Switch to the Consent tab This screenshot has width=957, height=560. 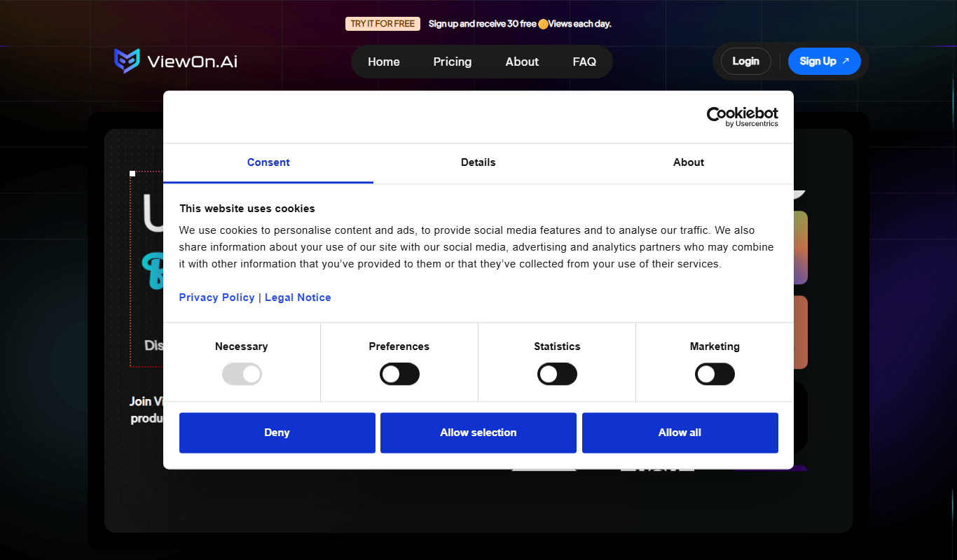pos(268,162)
